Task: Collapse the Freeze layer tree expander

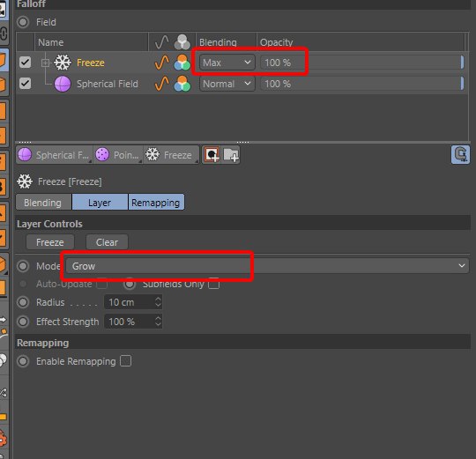Action: (45, 63)
